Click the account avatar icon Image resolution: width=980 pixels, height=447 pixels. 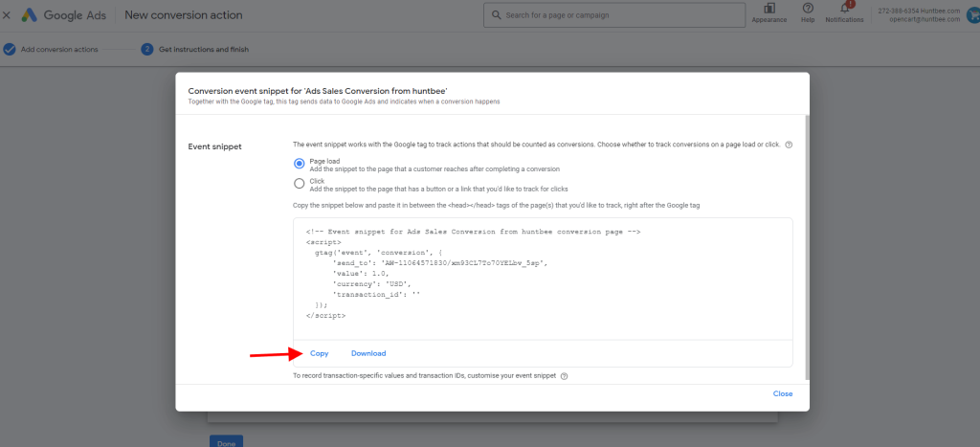pyautogui.click(x=972, y=15)
